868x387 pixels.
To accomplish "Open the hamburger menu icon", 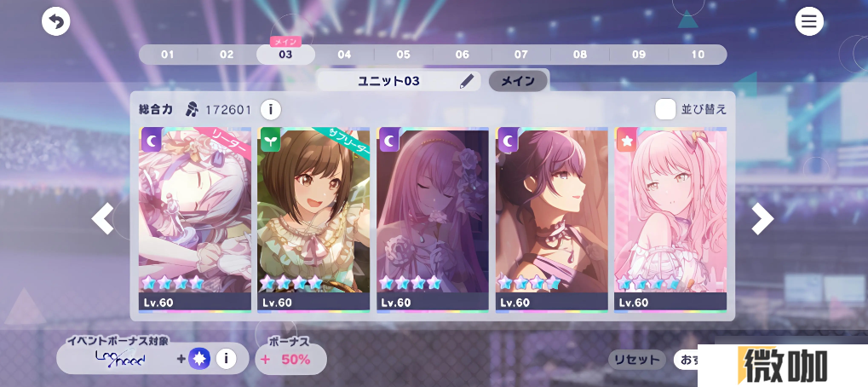I will click(808, 21).
